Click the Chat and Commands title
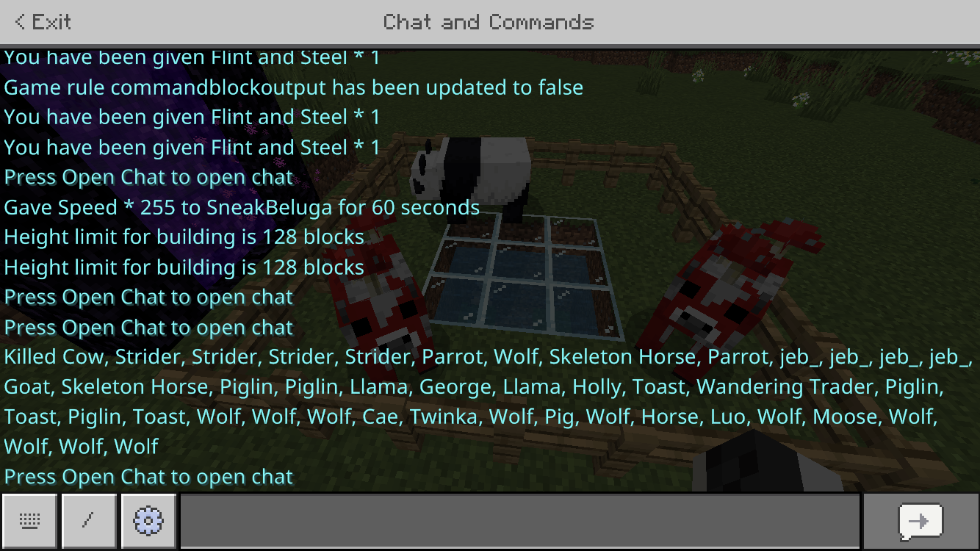 (489, 22)
